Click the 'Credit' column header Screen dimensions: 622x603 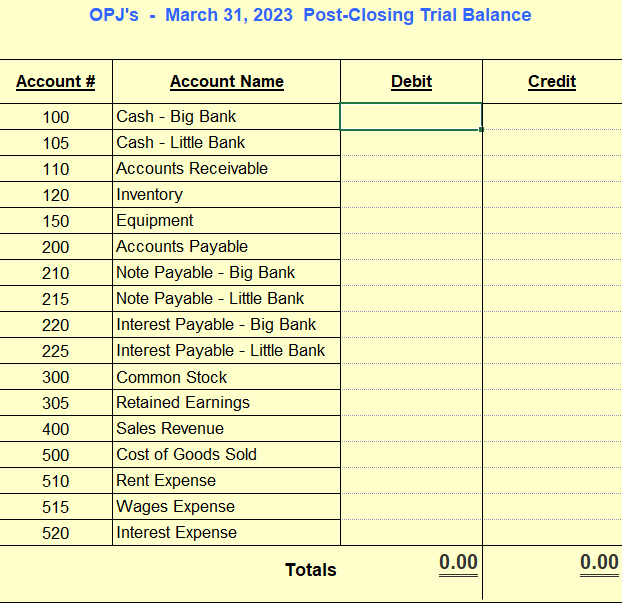pos(552,81)
